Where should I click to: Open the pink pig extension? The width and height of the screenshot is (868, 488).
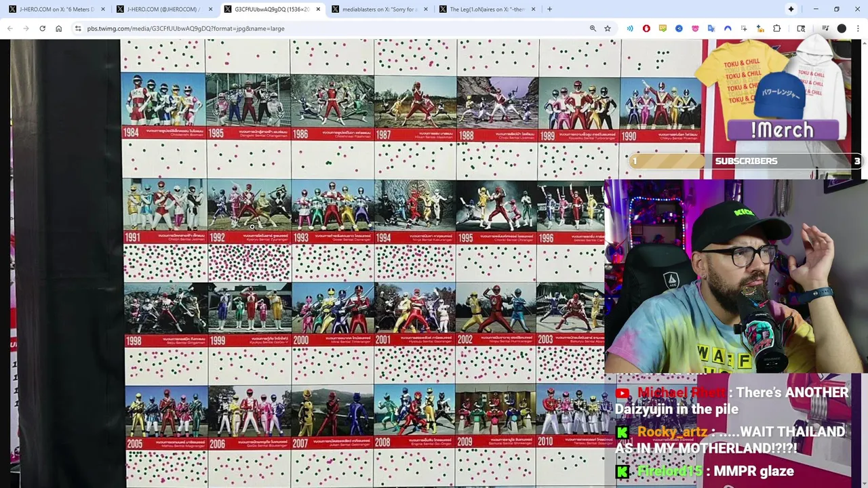[x=695, y=28]
